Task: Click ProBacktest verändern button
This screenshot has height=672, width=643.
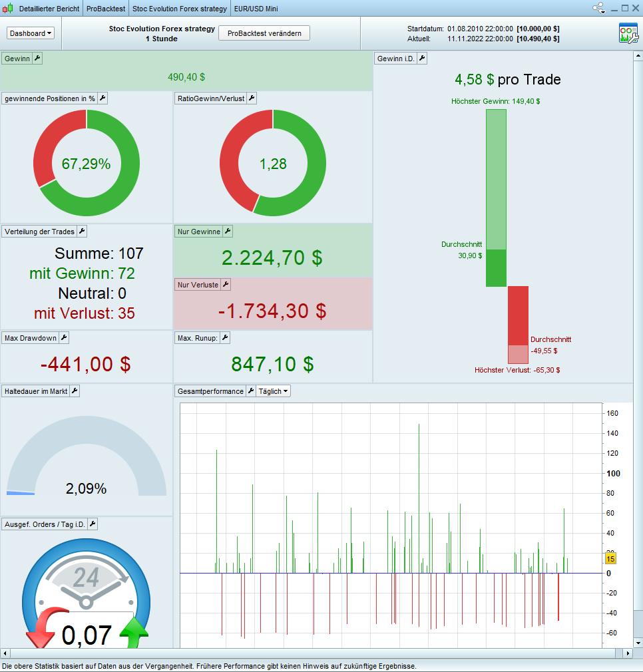Action: 264,33
